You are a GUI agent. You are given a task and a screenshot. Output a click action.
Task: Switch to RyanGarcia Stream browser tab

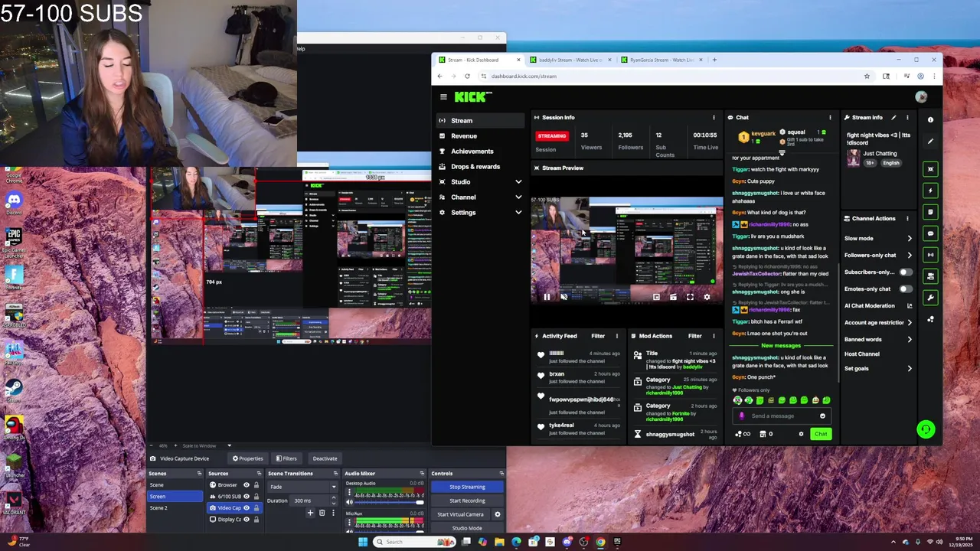point(661,60)
